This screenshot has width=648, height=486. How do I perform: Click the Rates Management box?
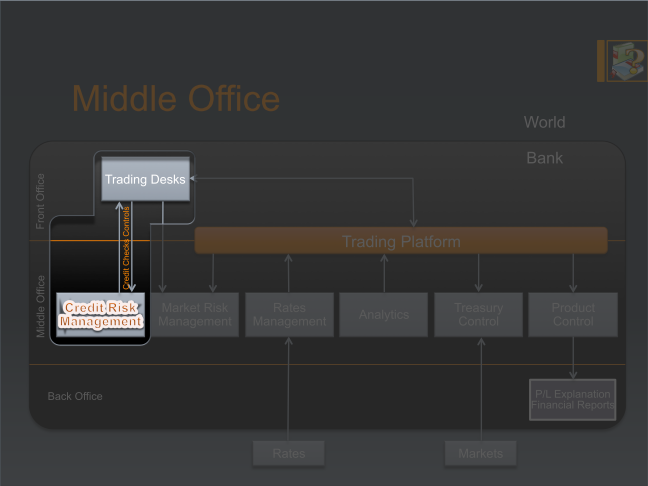pos(289,314)
